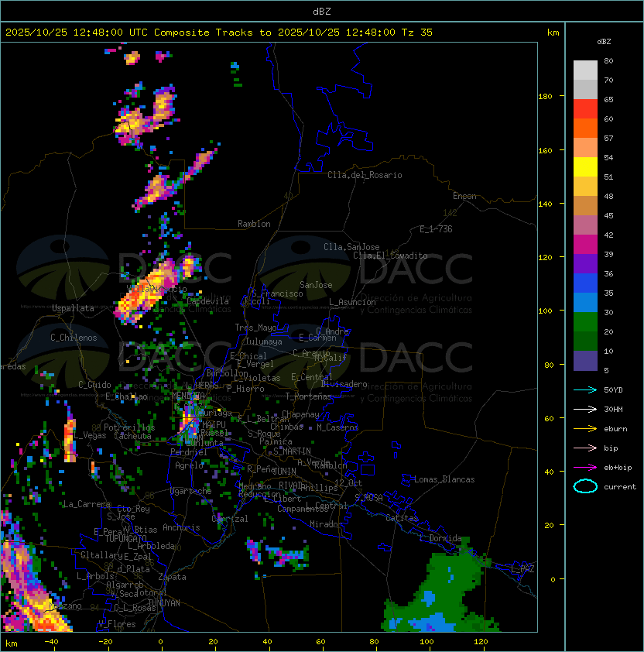644x652 pixels.
Task: Click the 'Divisadero' place label
Action: click(x=344, y=384)
